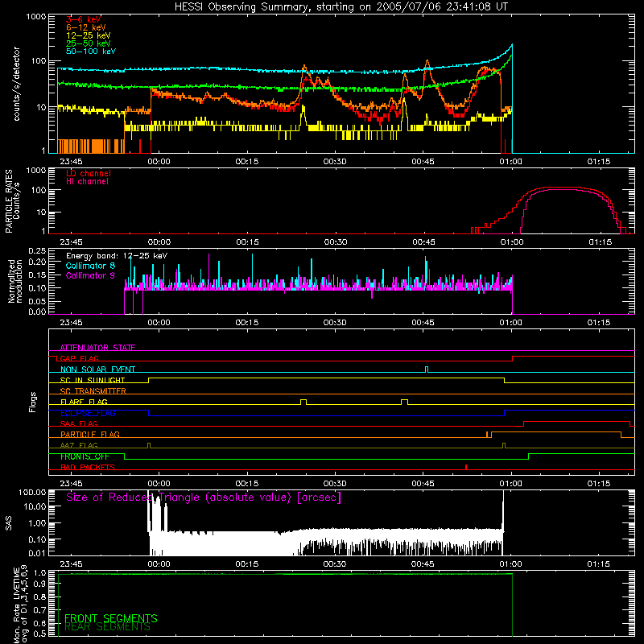This screenshot has width=644, height=644.
Task: Click the ATTENUATOR STATE flag label
Action: [97, 348]
